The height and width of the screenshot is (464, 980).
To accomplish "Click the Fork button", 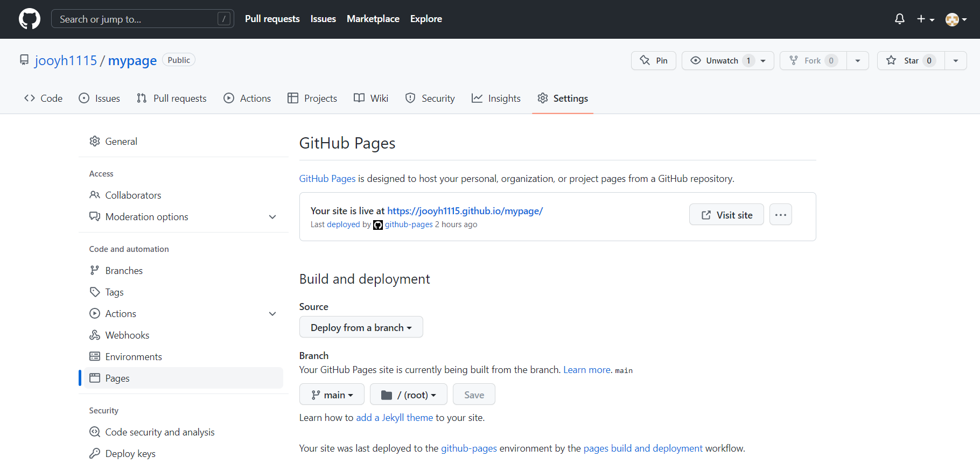I will [x=813, y=60].
